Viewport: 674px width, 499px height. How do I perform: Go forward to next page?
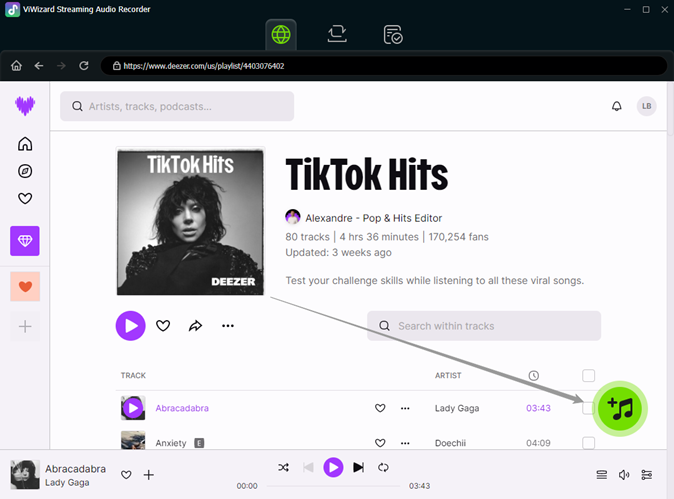[x=61, y=66]
